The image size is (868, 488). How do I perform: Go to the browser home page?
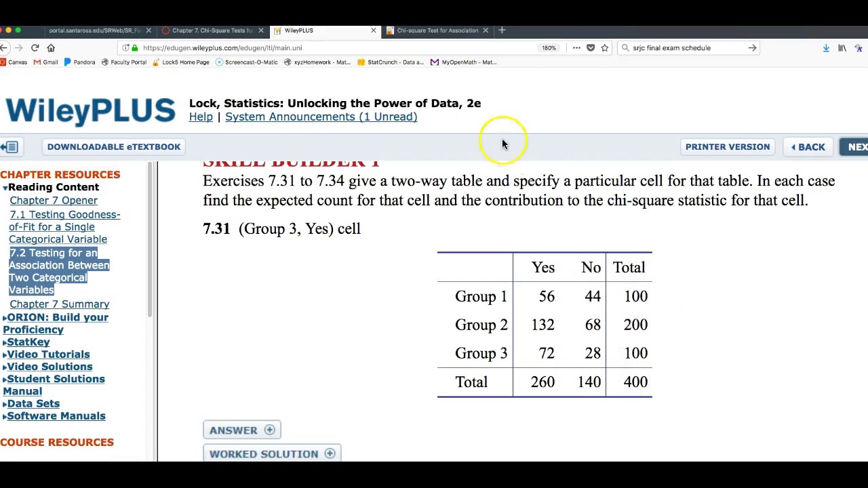(x=51, y=48)
